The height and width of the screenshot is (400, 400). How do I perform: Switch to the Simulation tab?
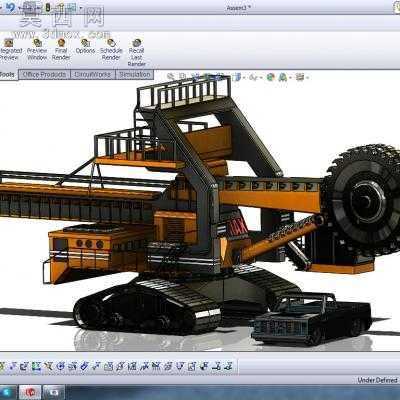click(134, 74)
